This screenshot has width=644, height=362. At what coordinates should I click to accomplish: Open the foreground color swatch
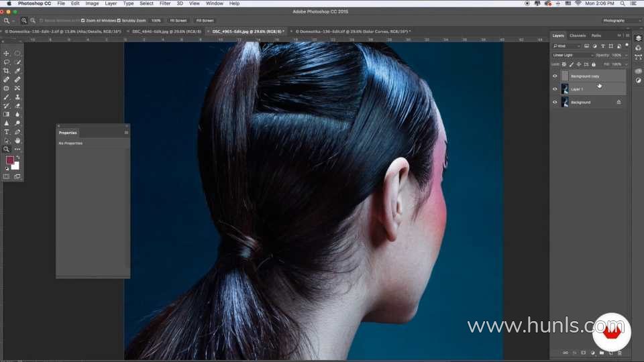(x=9, y=160)
